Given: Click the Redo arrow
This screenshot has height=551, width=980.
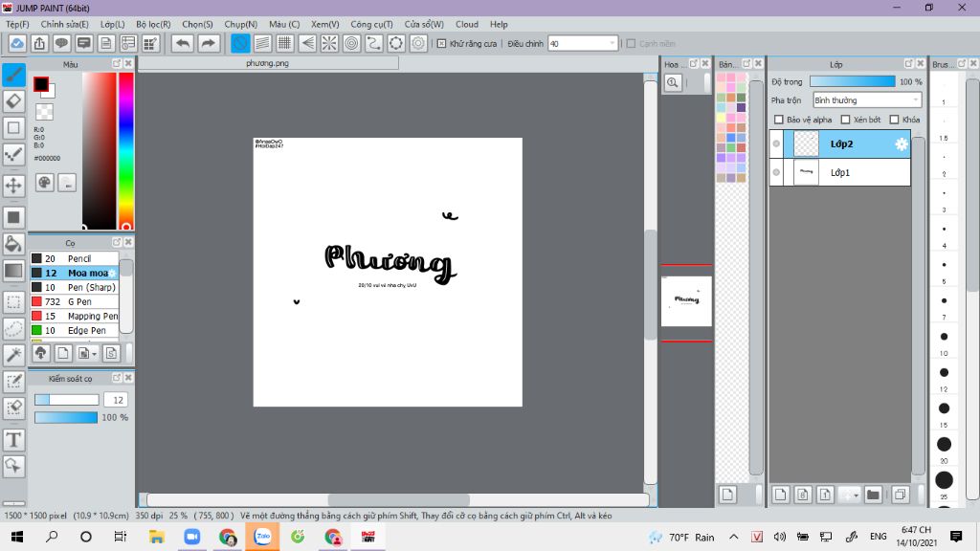Looking at the screenshot, I should [208, 44].
